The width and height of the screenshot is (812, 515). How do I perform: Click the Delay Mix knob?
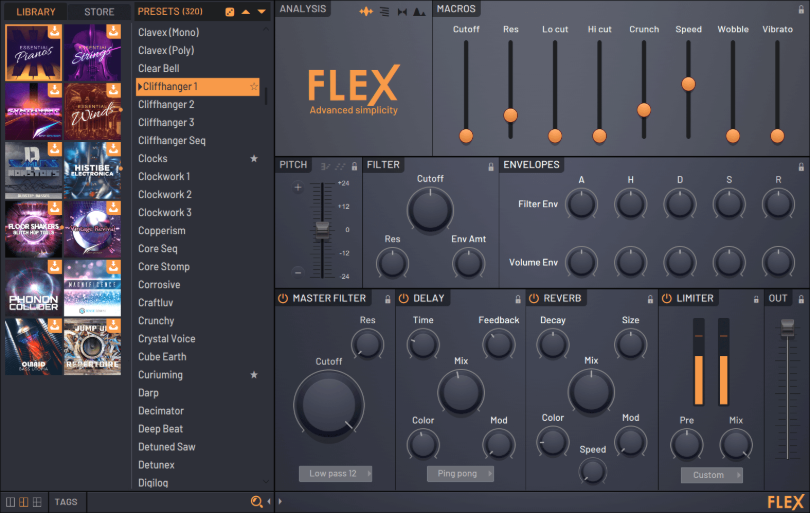click(461, 392)
